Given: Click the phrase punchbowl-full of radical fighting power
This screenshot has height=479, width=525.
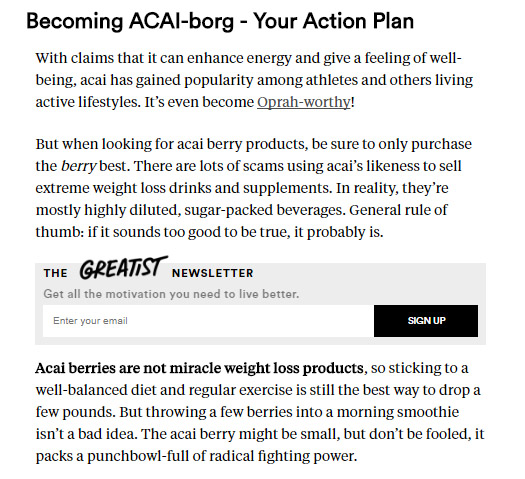Looking at the screenshot, I should pyautogui.click(x=222, y=456).
